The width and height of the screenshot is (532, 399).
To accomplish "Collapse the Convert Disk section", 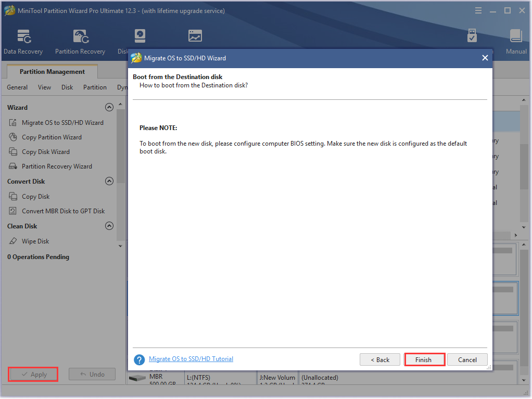I will [109, 181].
